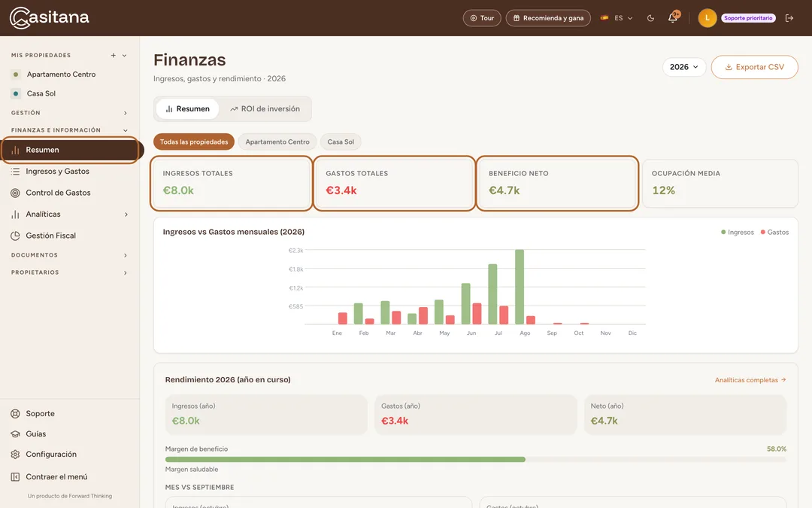
Task: Click the Soporte prioritario badge
Action: point(748,18)
